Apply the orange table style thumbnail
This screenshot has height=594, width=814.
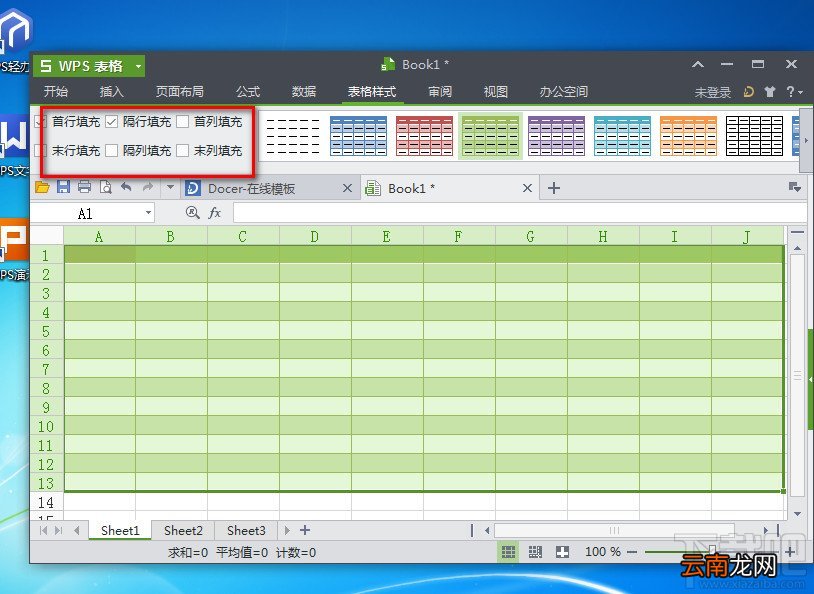point(688,136)
